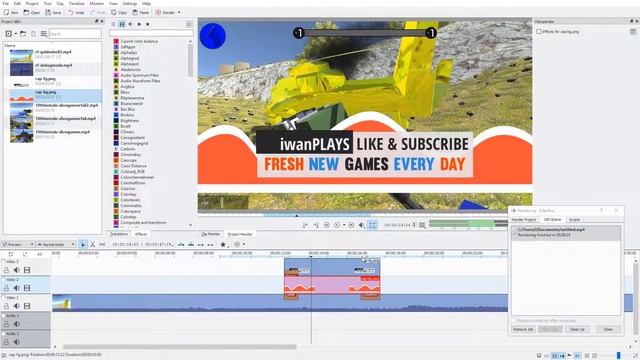Click the New project toolbar button

pos(11,13)
